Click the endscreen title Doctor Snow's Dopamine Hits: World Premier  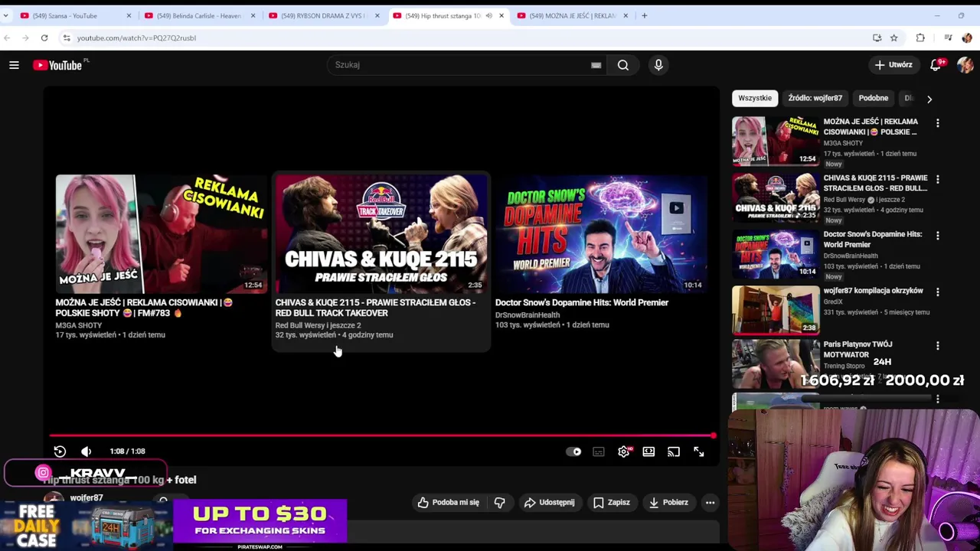(582, 302)
